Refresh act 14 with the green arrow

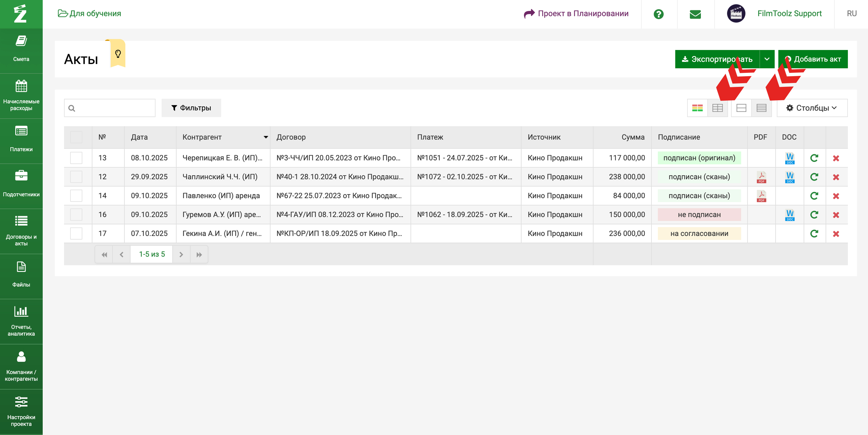(x=814, y=196)
